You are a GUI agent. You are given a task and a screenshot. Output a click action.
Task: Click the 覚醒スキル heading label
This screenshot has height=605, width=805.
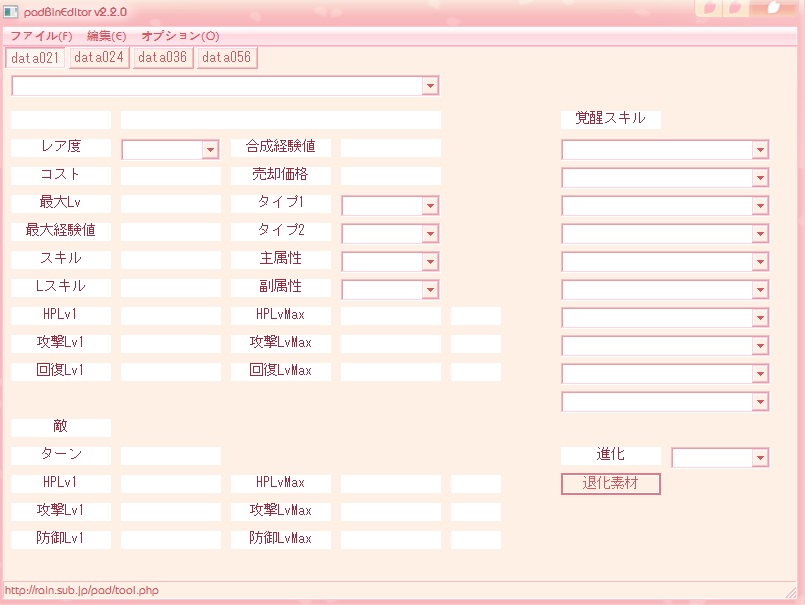tap(610, 119)
